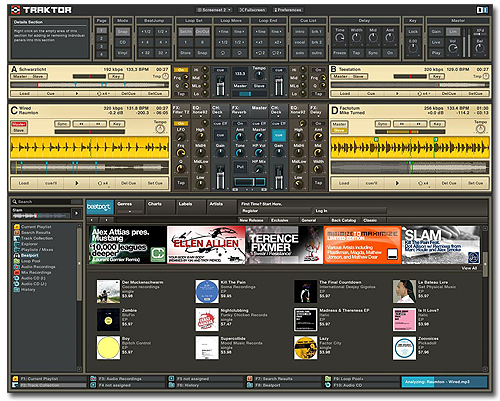
Task: Open the Loop Pool folder
Action: [16, 261]
